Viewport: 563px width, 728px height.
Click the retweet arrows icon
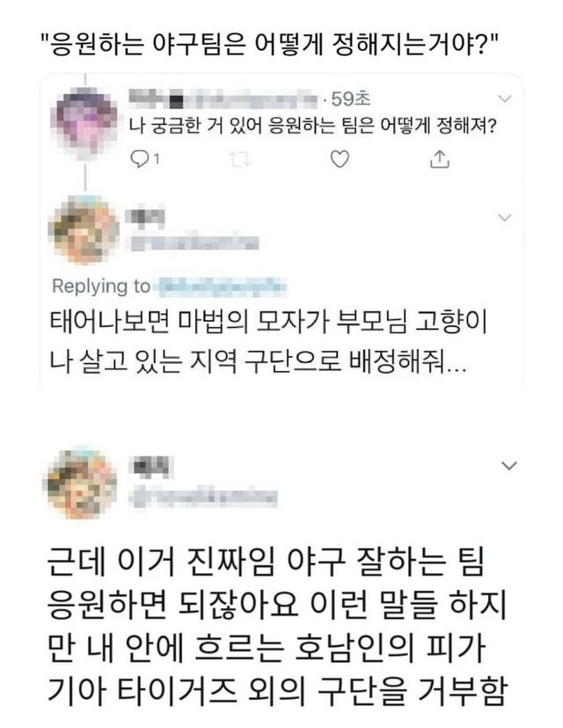(240, 159)
